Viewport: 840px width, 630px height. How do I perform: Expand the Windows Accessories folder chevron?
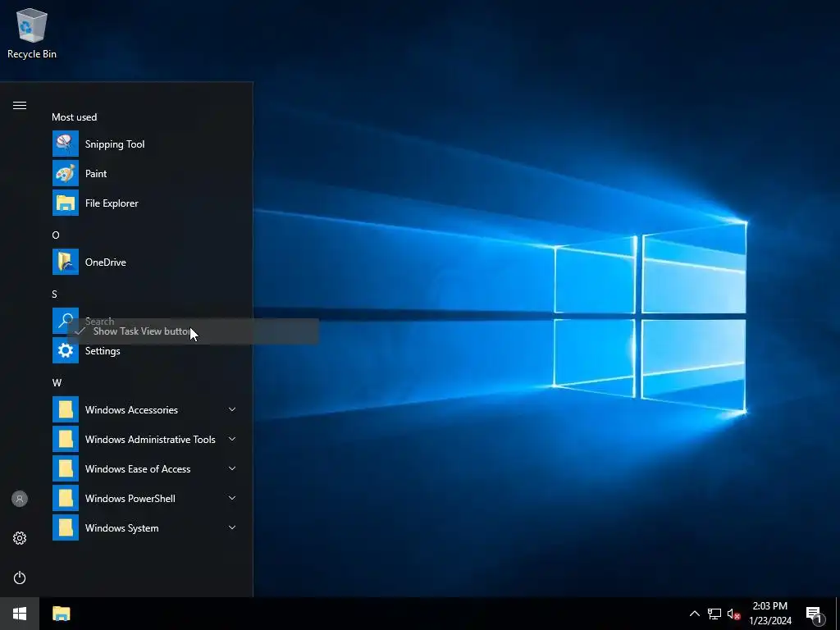click(x=232, y=409)
